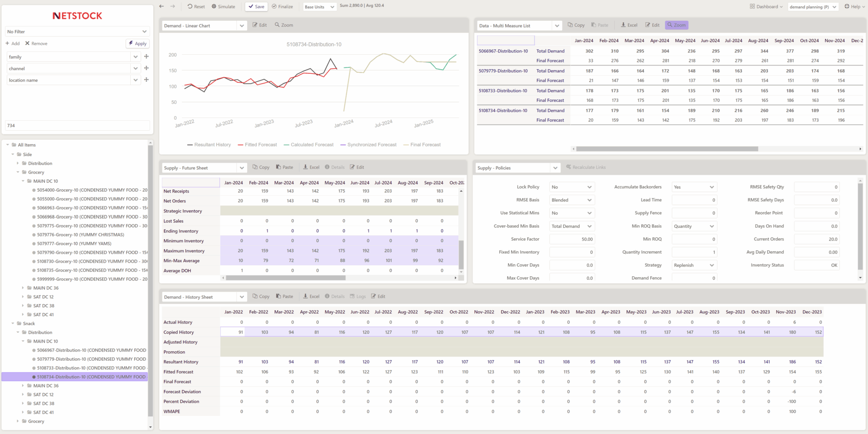The height and width of the screenshot is (434, 868).
Task: Click the Service Factor field
Action: pyautogui.click(x=572, y=239)
